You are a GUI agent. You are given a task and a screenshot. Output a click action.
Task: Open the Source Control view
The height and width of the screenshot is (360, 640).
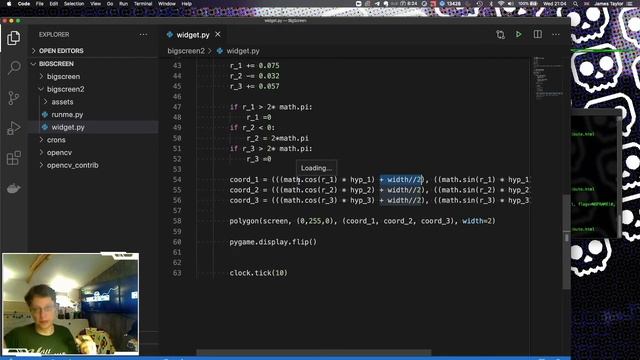point(13,98)
